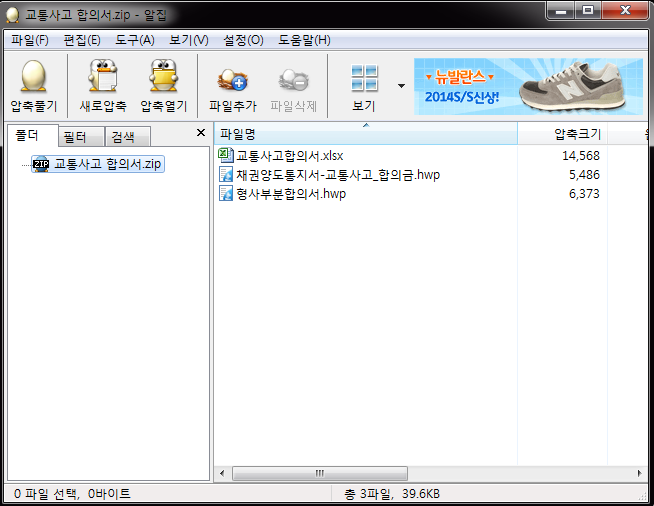The image size is (654, 506).
Task: Click the greyed 파일삭제 icon
Action: point(293,79)
